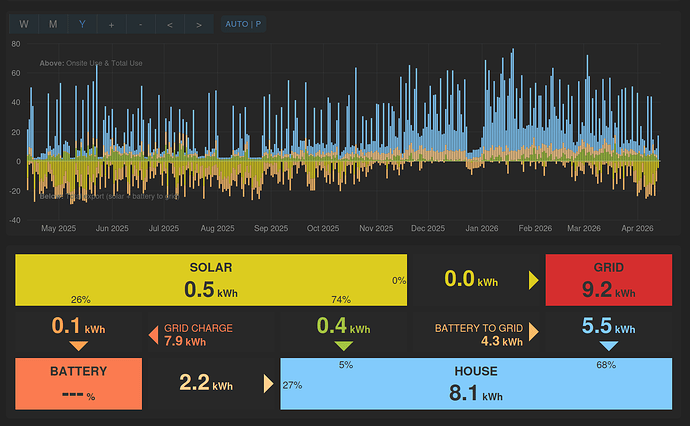Click the 2.2 kWh battery discharge value
The image size is (690, 426).
(x=206, y=383)
